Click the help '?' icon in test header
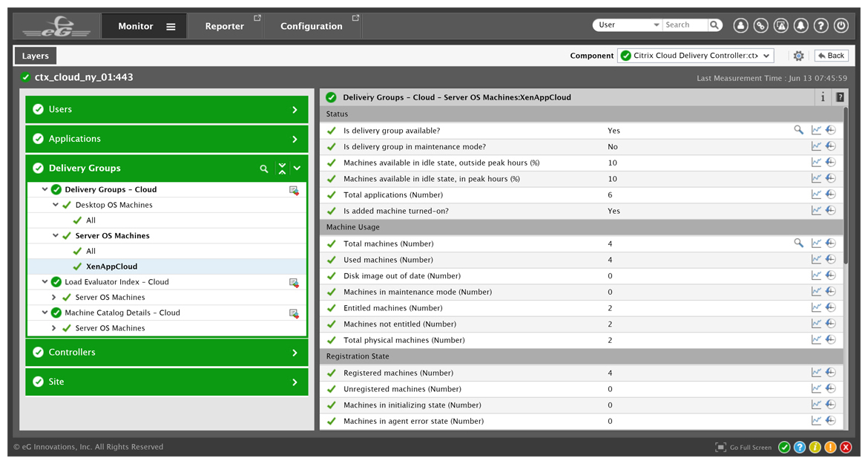Image resolution: width=868 pixels, height=464 pixels. (840, 97)
